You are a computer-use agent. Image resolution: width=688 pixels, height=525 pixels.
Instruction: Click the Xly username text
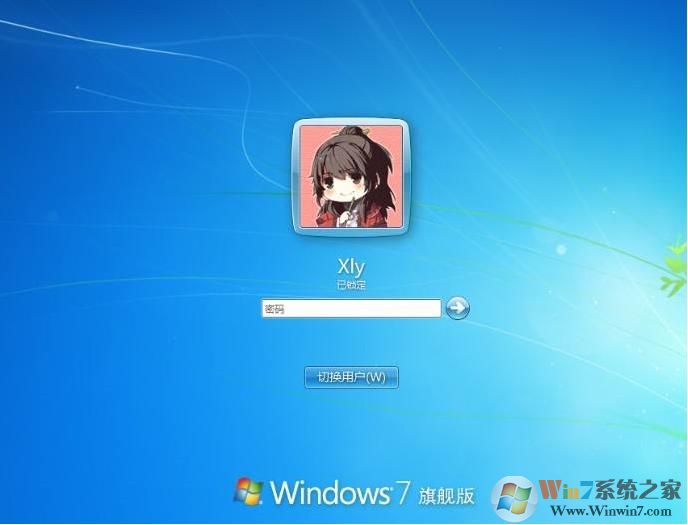351,266
